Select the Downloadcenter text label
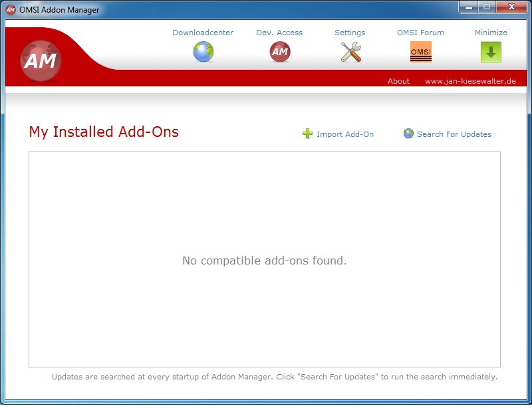The image size is (532, 408). click(x=203, y=33)
